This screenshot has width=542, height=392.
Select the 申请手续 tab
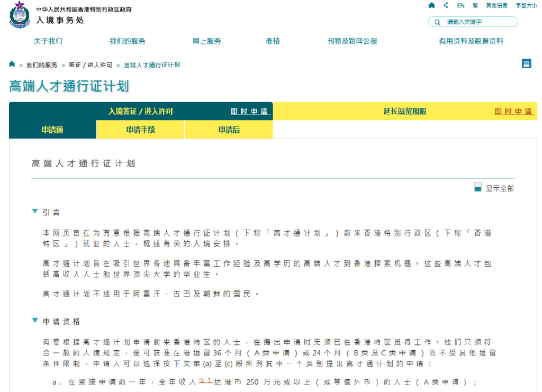pos(141,130)
